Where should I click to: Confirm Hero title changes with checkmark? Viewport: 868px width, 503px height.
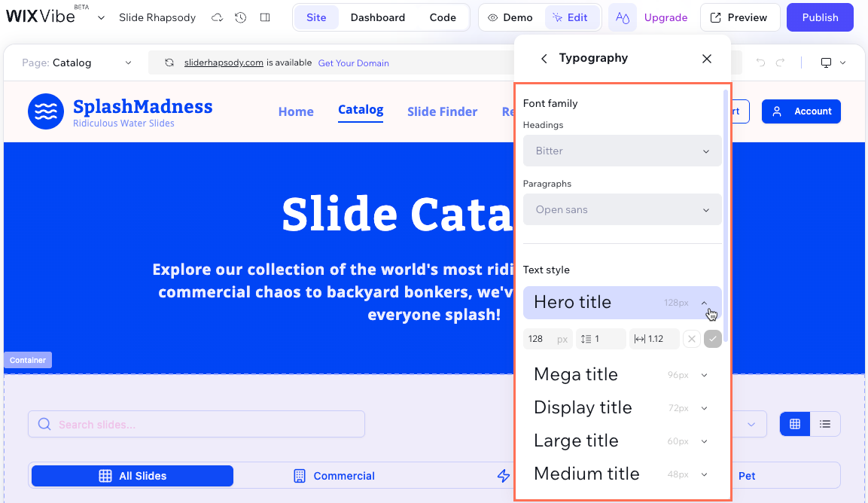click(712, 339)
